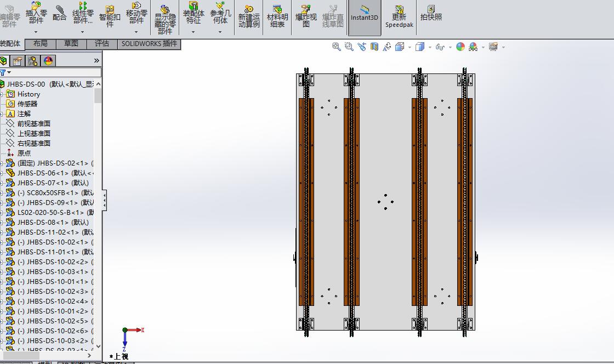Toggle Instant3D mode
This screenshot has height=364, width=614.
365,18
